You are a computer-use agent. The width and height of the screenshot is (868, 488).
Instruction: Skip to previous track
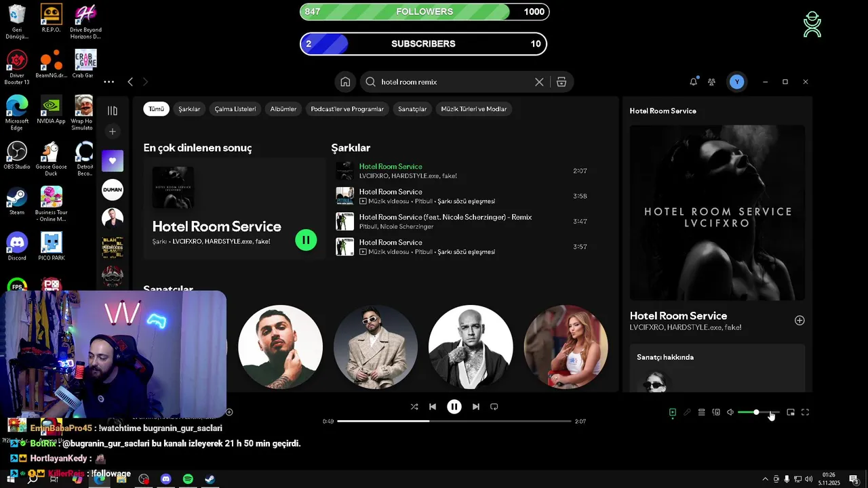point(433,407)
